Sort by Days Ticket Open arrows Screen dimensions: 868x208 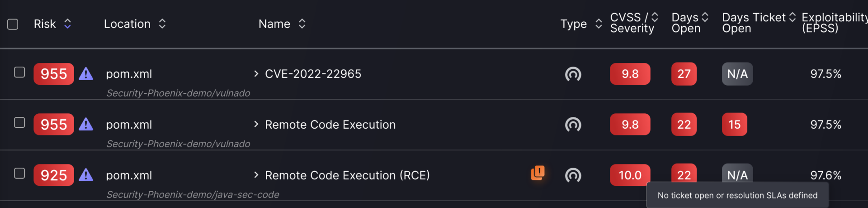pos(792,17)
